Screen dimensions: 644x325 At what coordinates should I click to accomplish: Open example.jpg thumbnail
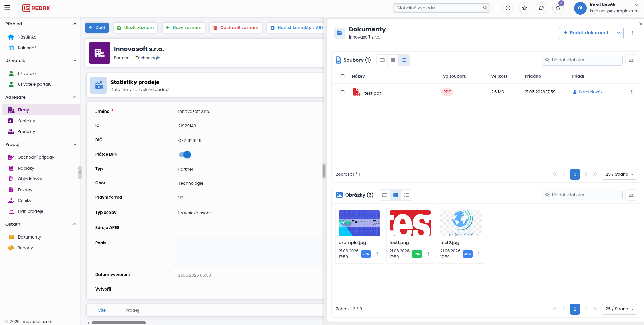pyautogui.click(x=359, y=223)
